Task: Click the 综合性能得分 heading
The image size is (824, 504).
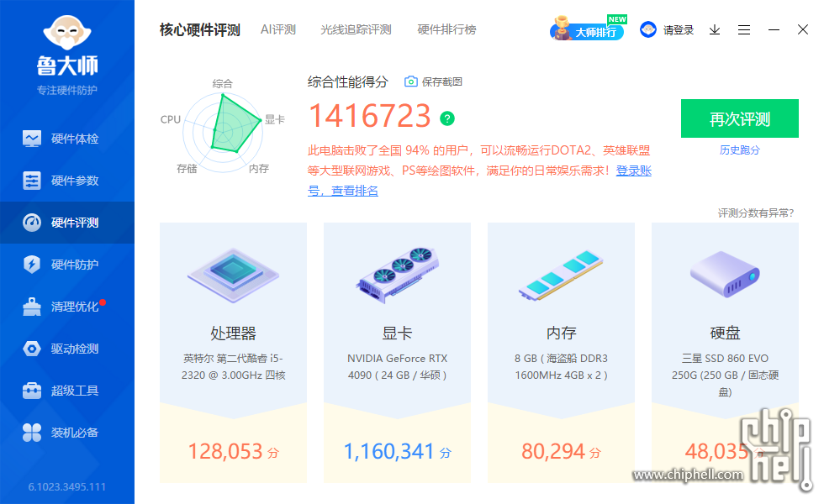Action: point(347,82)
